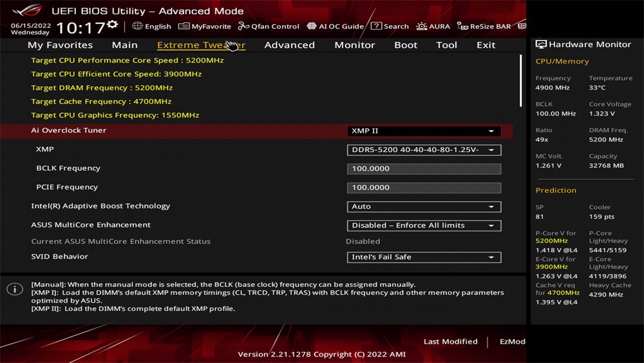Screen dimensions: 644x363
Task: Click the info icon beside help text
Action: [15, 289]
